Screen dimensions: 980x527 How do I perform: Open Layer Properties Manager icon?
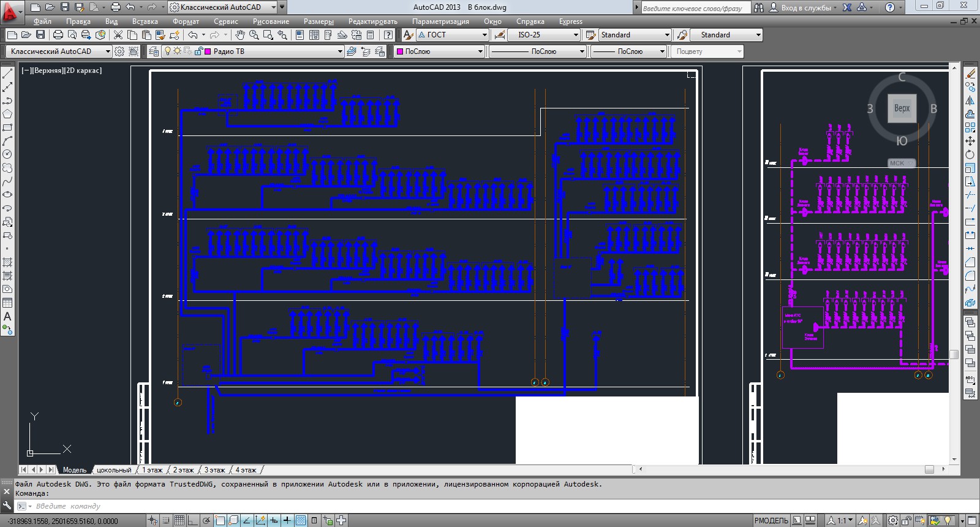[153, 51]
